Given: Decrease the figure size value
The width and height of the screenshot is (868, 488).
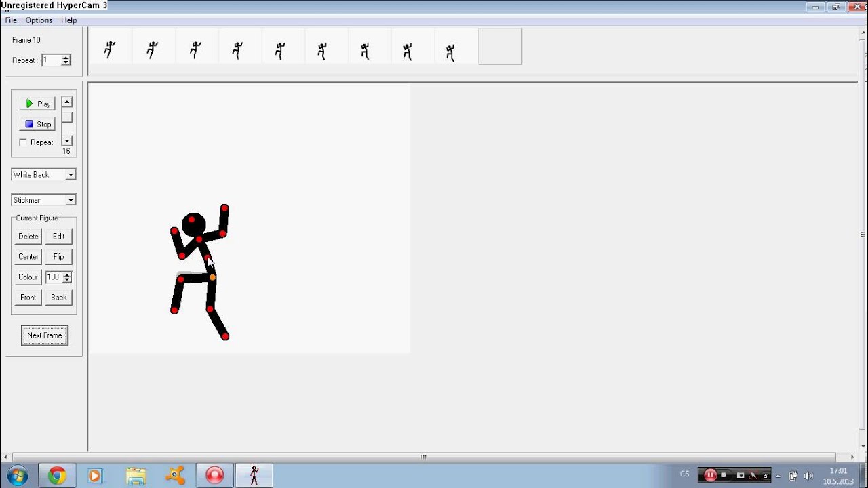Looking at the screenshot, I should tap(66, 280).
